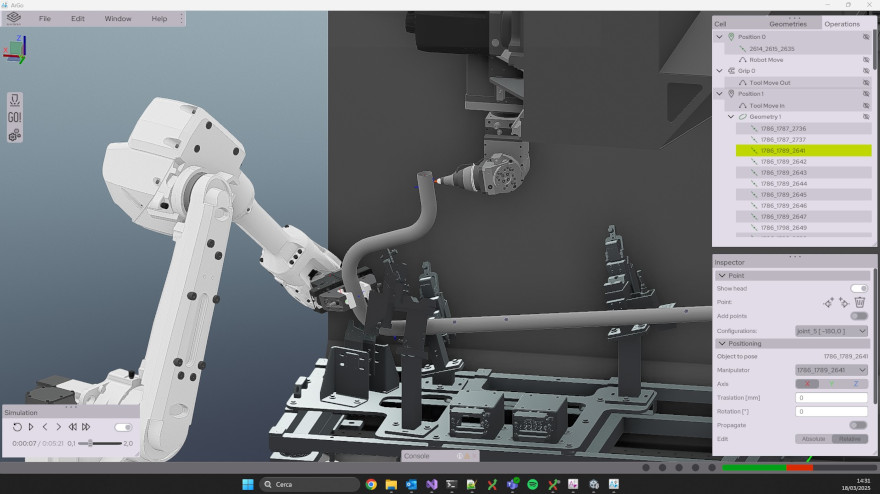Collapse the Position 0 tree node
This screenshot has width=880, height=494.
click(719, 36)
